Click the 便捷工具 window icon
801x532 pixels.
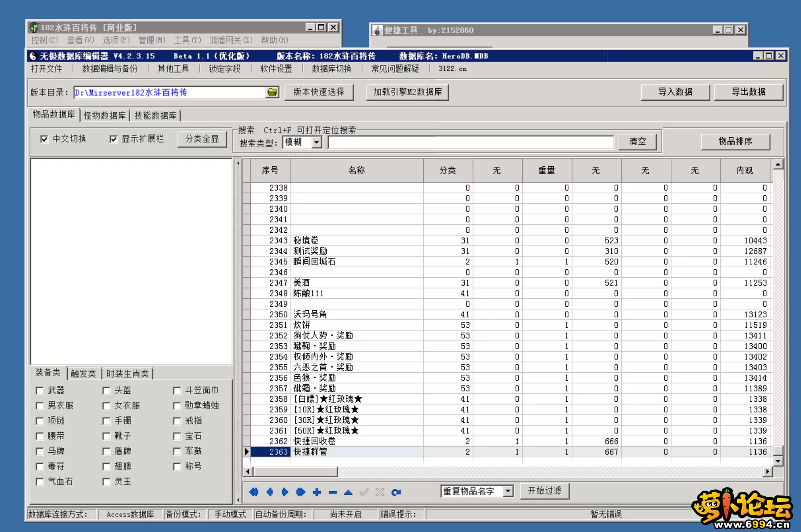tap(377, 30)
